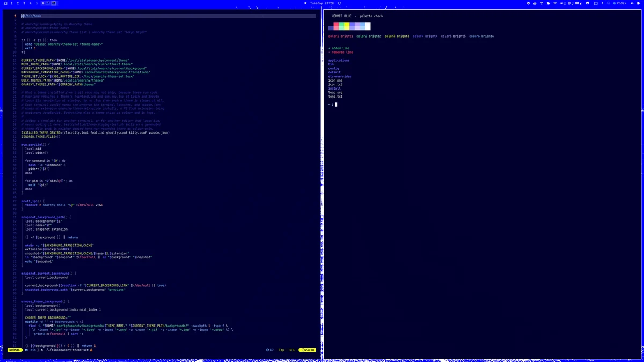Click the NORMAL mode indicator in Neovim statusline
Viewport: 644px width, 362px height.
click(14, 350)
